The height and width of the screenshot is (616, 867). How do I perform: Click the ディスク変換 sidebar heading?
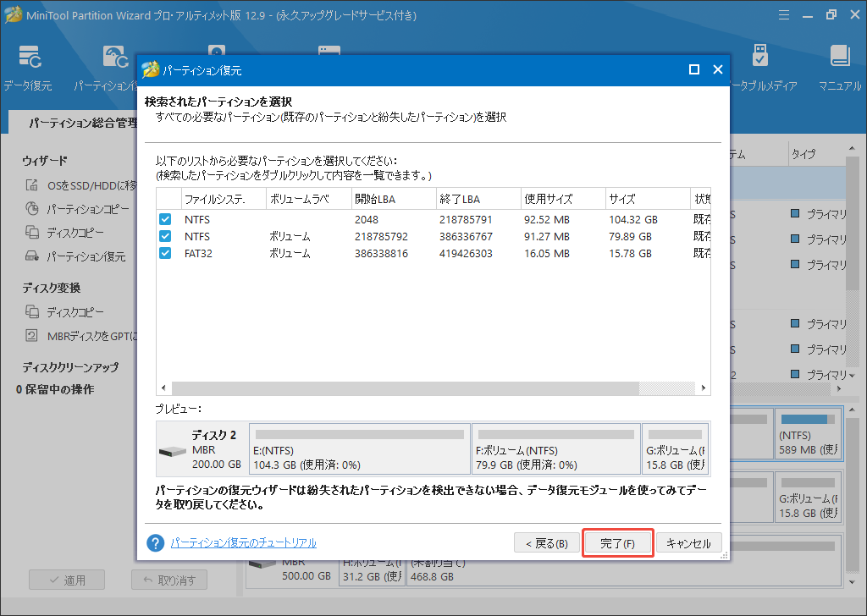pos(52,288)
